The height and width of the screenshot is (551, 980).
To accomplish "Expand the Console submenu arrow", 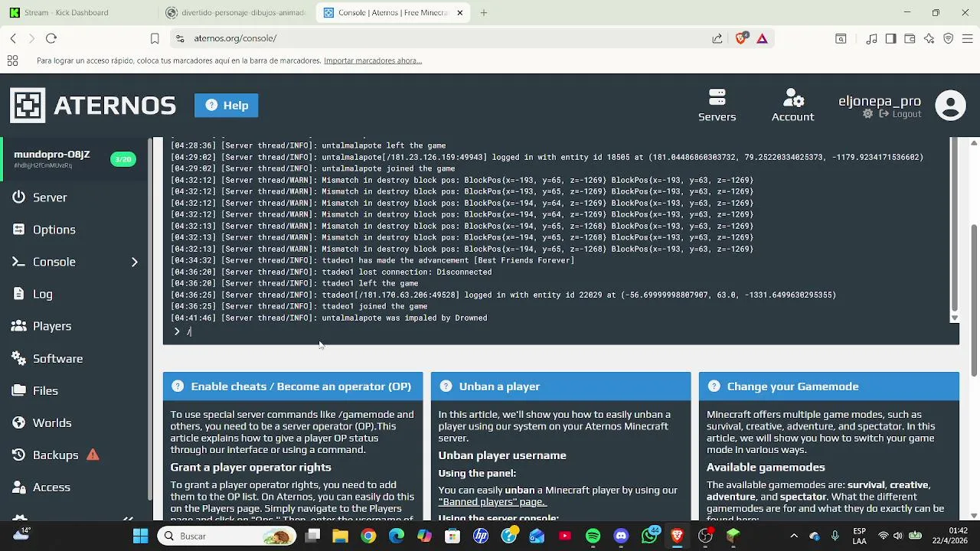I will [x=134, y=262].
